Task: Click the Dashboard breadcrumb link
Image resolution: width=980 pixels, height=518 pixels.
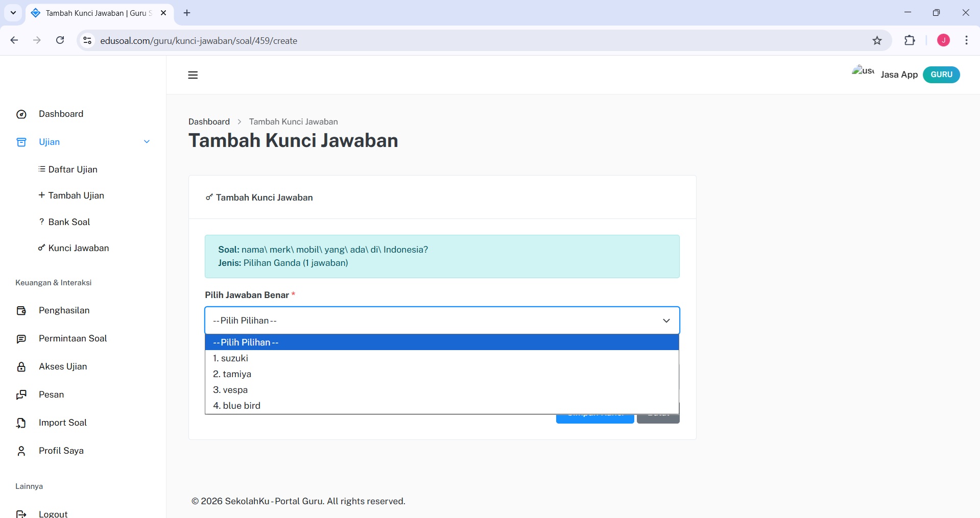Action: (x=209, y=121)
